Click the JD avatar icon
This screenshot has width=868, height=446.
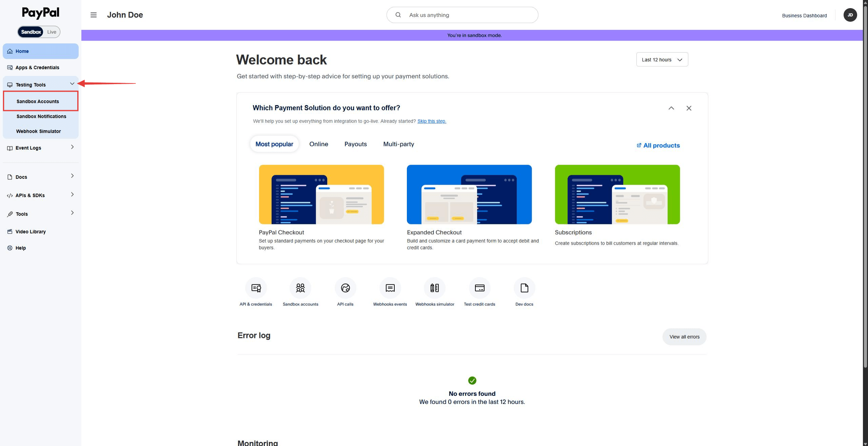pyautogui.click(x=850, y=15)
